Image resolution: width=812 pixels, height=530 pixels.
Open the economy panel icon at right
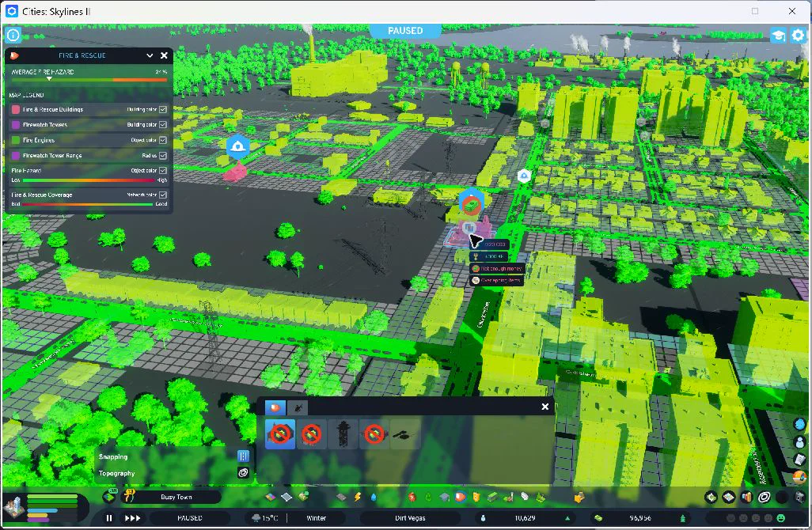coord(711,498)
